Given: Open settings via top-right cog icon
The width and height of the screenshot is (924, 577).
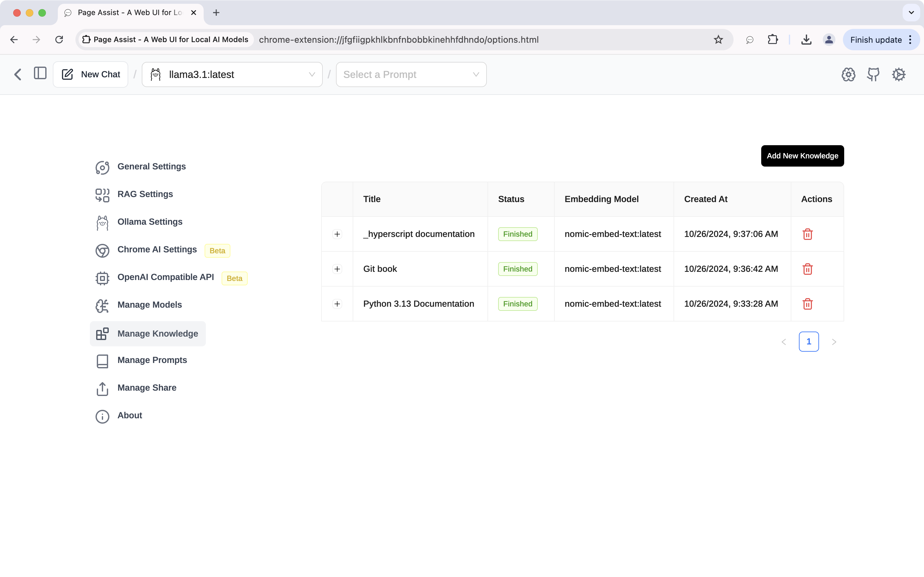Looking at the screenshot, I should [x=899, y=74].
